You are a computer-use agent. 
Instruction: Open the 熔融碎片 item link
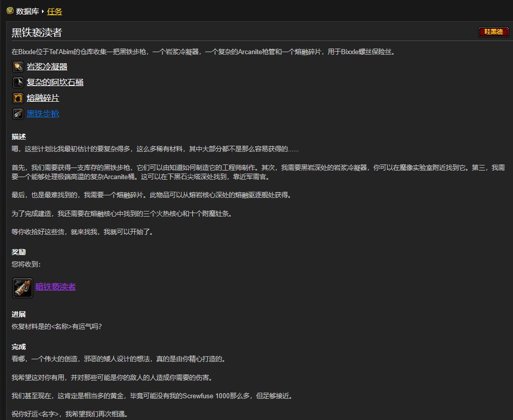(x=43, y=98)
